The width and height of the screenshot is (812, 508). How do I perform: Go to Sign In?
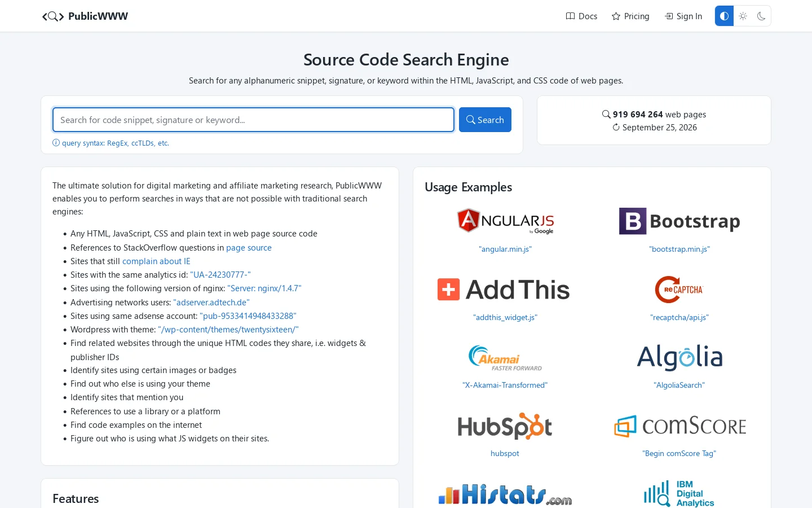pyautogui.click(x=683, y=16)
